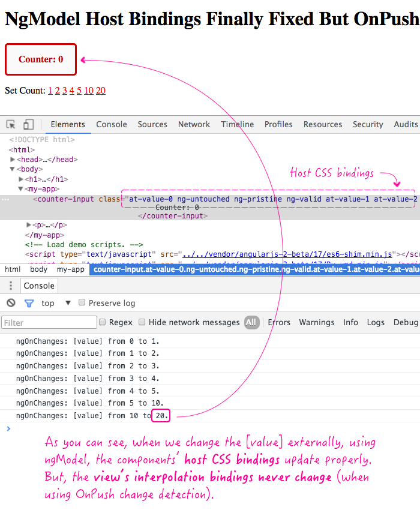Viewport: 420px width, 516px height.
Task: Click the es6-shim.min.js script link
Action: pos(288,254)
